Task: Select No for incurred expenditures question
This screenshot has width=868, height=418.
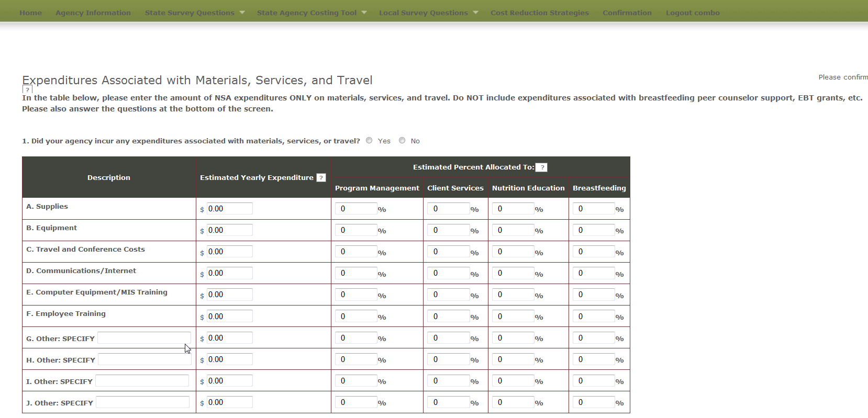Action: pyautogui.click(x=402, y=141)
